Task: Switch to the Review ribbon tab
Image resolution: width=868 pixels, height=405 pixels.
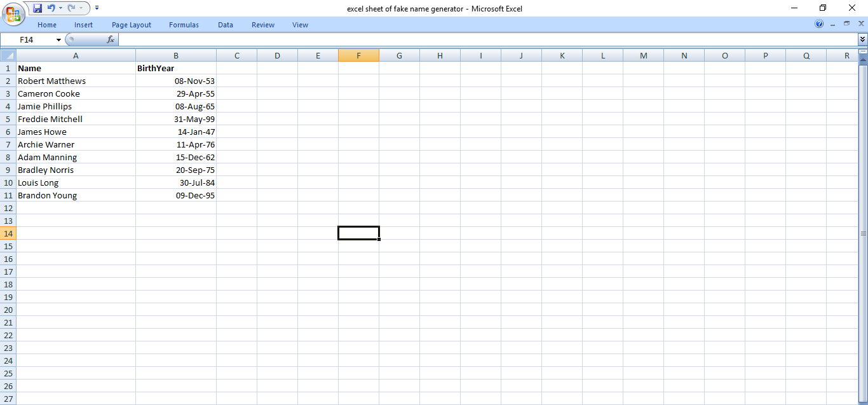Action: pyautogui.click(x=263, y=25)
